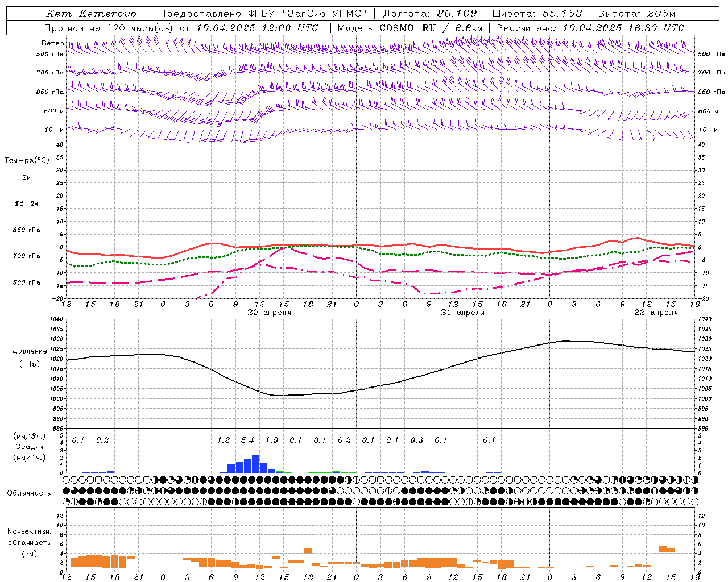Viewport: 728px width, 582px height.
Task: Click the "(гПа)" pressure unit label
Action: pos(30,364)
